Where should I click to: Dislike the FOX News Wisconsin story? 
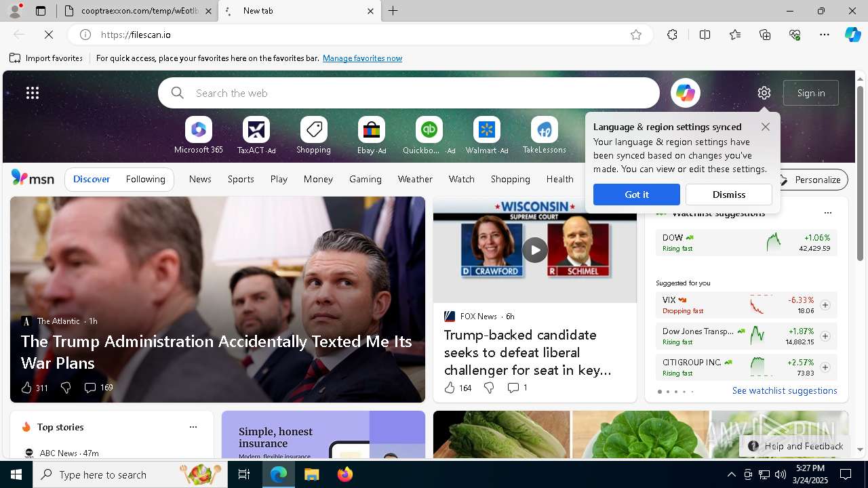pyautogui.click(x=489, y=388)
